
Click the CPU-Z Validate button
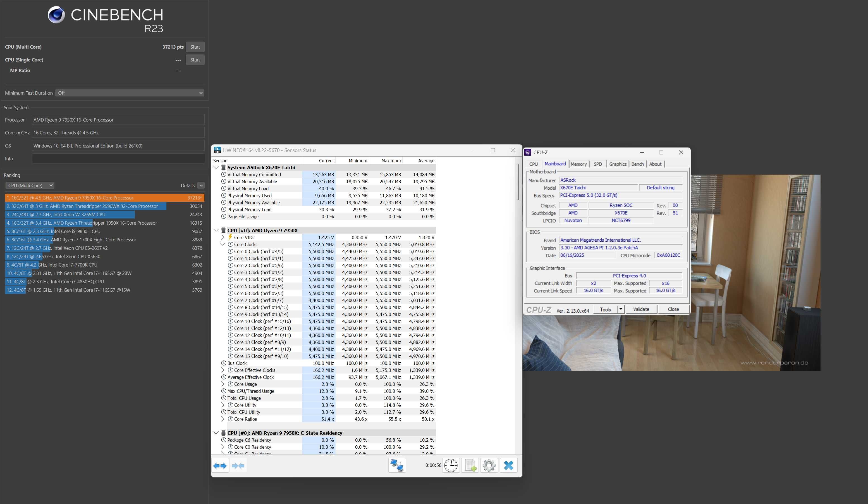(641, 309)
